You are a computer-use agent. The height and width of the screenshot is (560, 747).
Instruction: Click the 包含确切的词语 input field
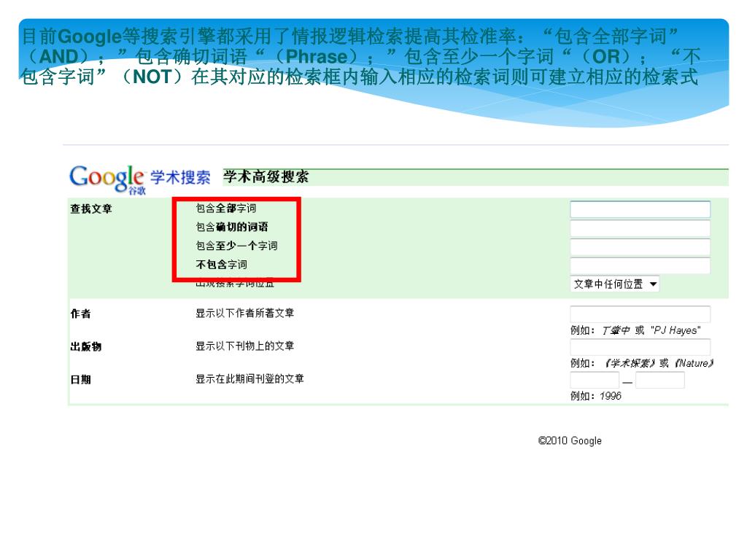(640, 228)
